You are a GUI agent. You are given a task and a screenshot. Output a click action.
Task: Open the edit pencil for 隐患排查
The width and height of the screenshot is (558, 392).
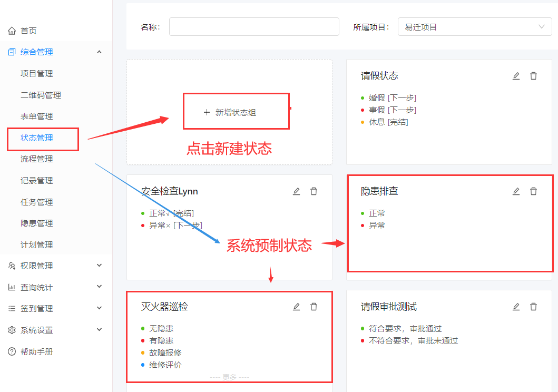[x=516, y=191]
